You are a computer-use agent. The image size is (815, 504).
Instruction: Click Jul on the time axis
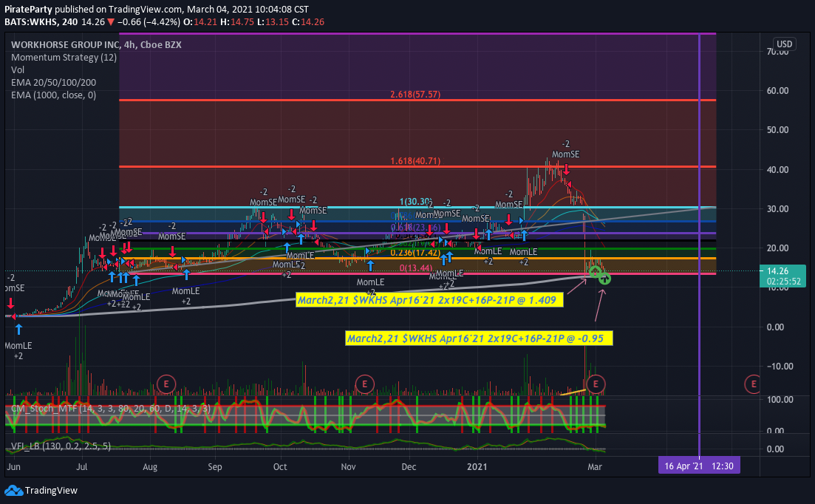point(81,466)
